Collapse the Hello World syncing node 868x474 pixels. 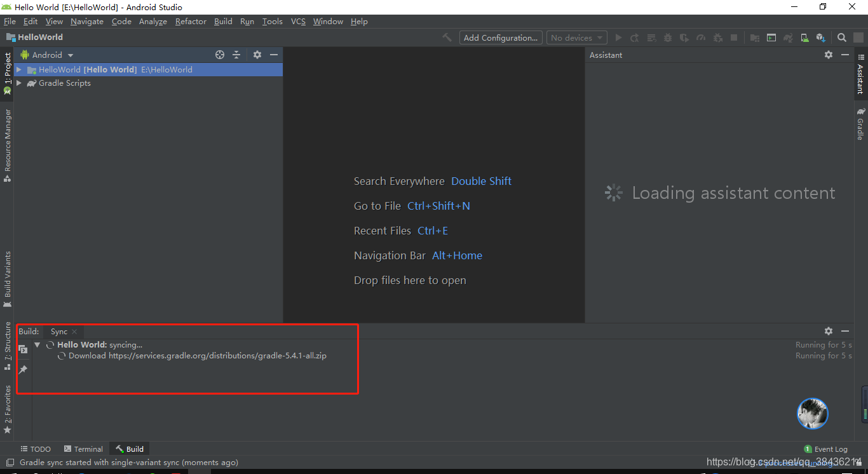(37, 344)
